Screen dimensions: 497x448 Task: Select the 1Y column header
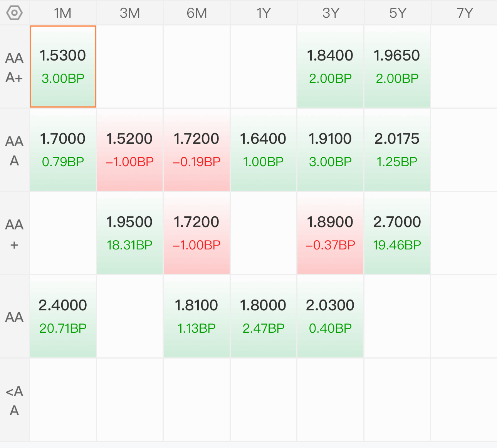tap(264, 13)
